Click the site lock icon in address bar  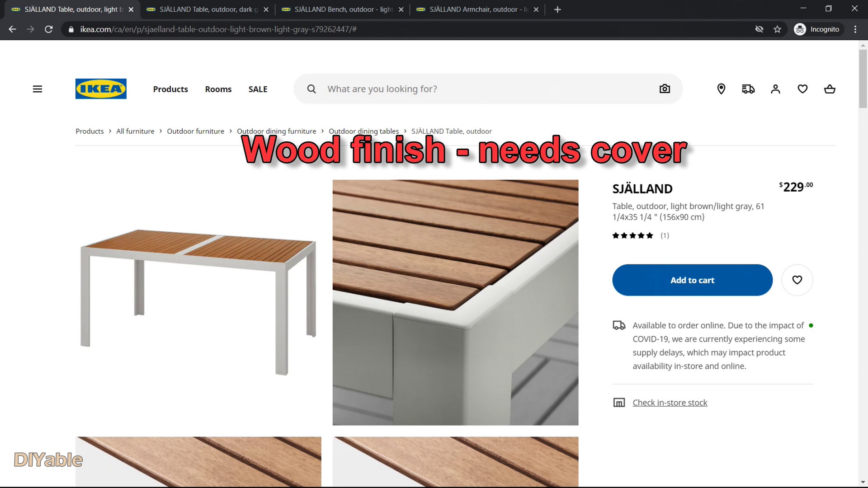point(71,29)
